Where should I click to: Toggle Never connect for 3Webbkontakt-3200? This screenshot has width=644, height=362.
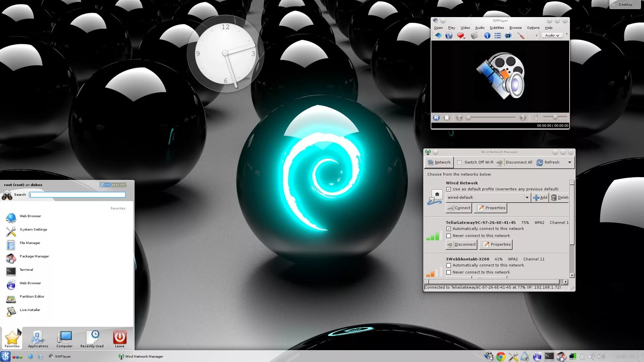(448, 272)
